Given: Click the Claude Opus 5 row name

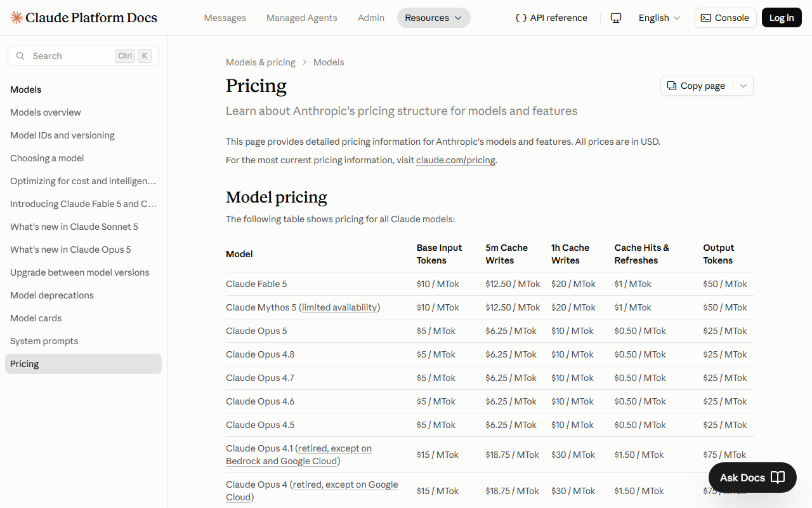Looking at the screenshot, I should (256, 331).
